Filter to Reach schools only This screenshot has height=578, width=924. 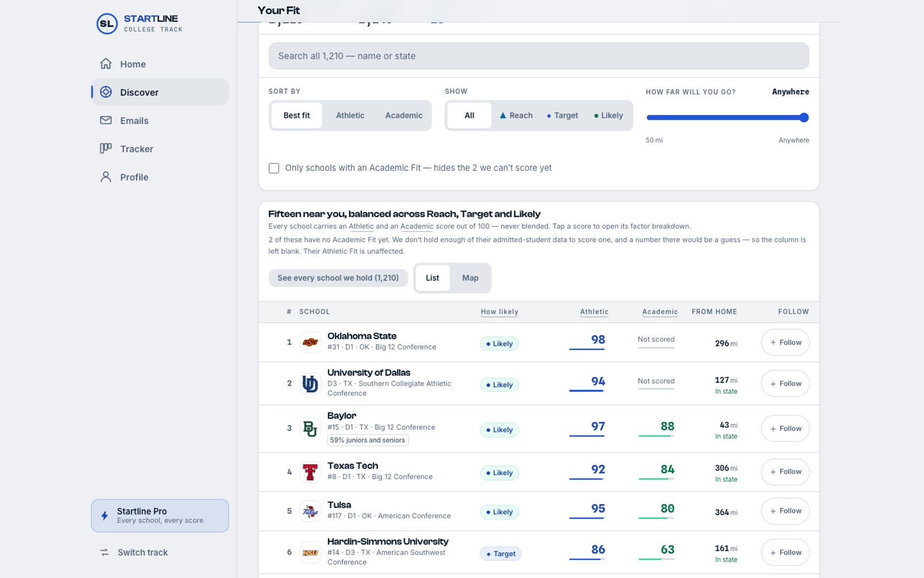tap(516, 116)
